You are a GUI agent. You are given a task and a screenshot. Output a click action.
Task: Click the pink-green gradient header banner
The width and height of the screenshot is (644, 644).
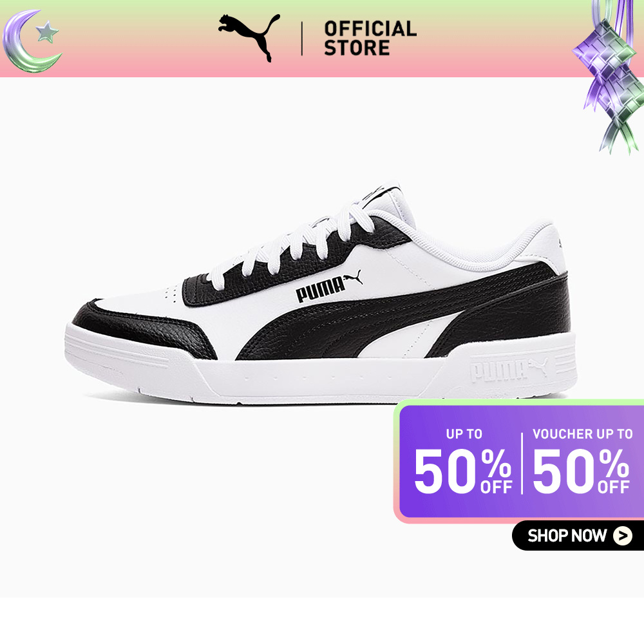click(x=322, y=39)
